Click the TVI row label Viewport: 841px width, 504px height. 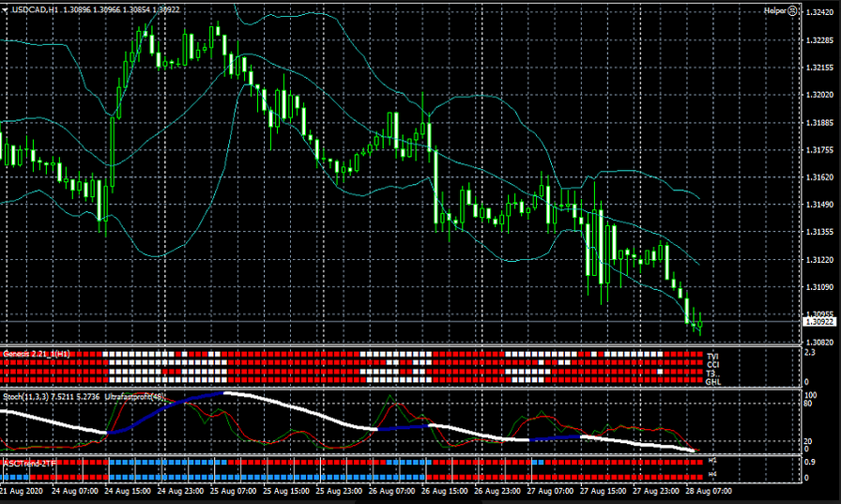coord(712,357)
